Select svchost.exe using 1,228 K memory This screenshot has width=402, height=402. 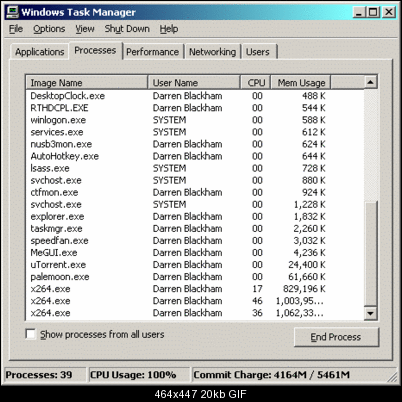pos(195,204)
